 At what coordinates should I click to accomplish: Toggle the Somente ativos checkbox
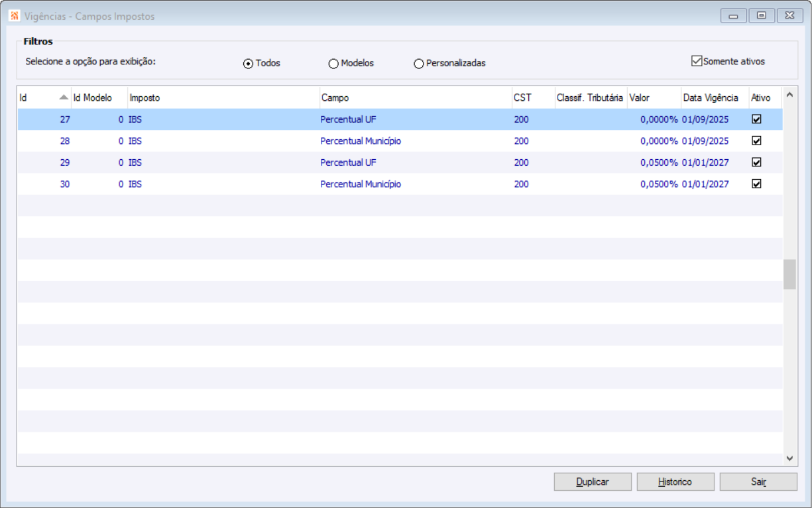tap(728, 61)
